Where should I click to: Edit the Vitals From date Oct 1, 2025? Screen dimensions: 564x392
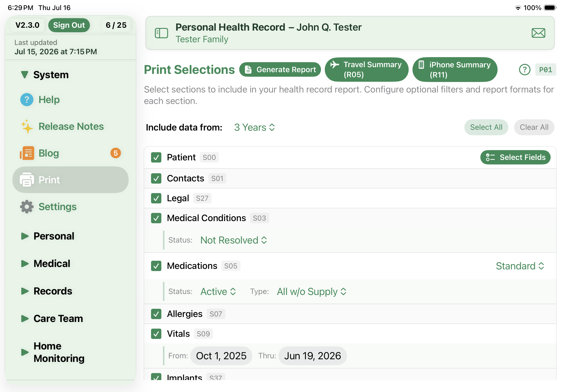pyautogui.click(x=221, y=356)
